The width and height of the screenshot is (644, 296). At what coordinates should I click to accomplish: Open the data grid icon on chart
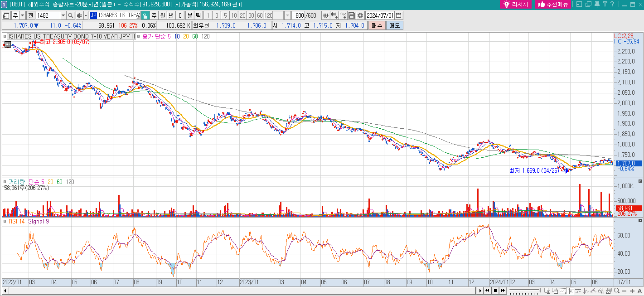click(x=7, y=44)
